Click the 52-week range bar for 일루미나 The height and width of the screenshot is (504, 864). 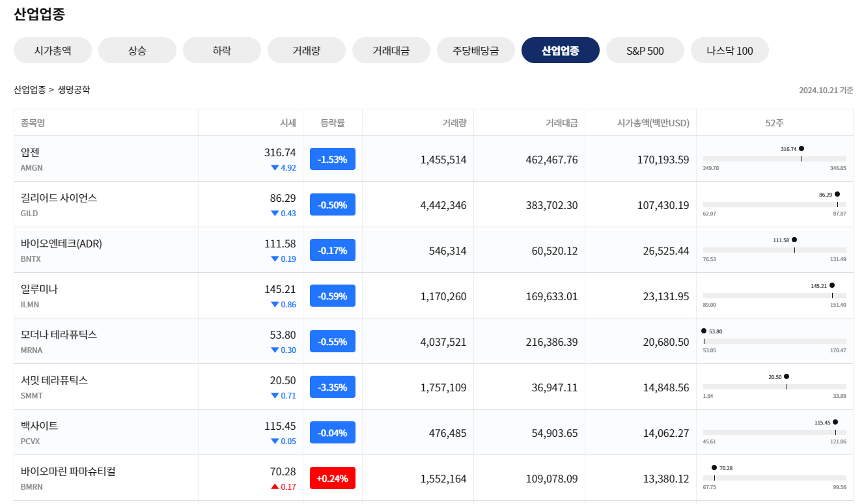[775, 296]
